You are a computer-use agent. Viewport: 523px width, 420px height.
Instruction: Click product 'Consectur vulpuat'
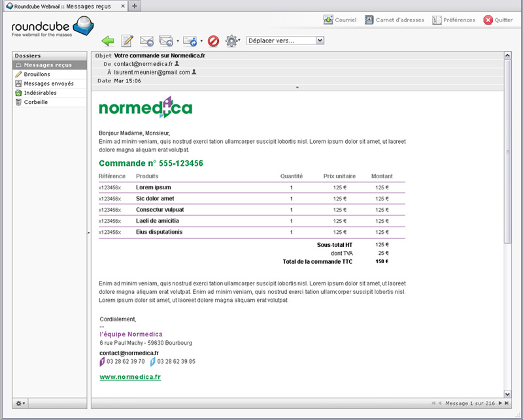click(x=160, y=210)
